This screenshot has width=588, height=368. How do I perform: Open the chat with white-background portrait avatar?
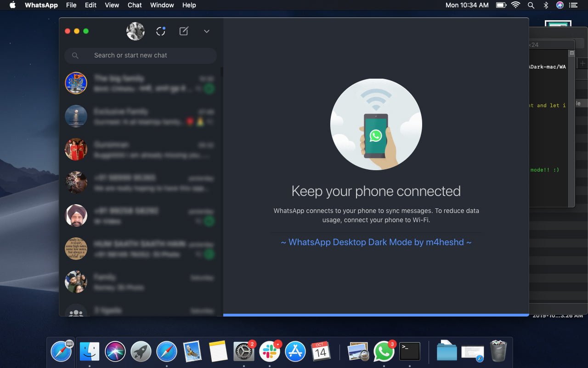click(141, 216)
